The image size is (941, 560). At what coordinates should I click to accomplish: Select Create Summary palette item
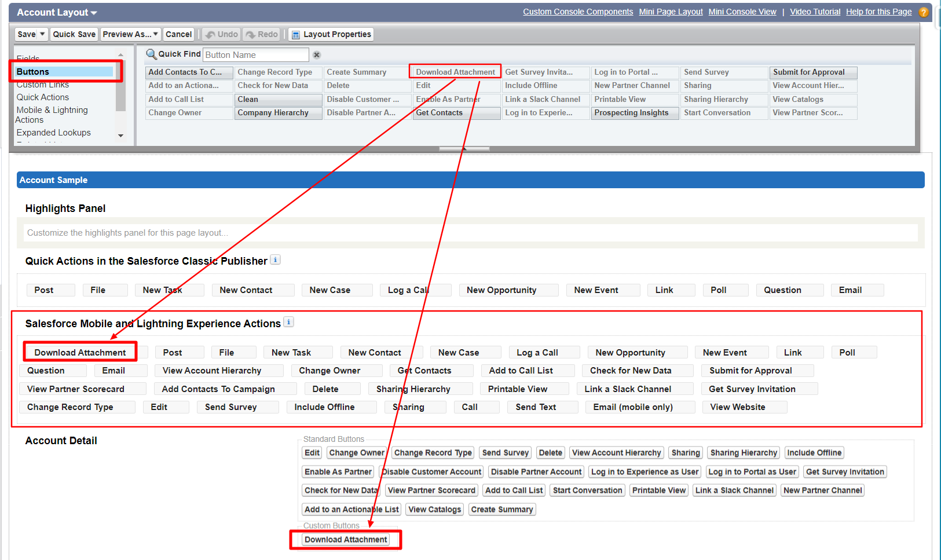(x=367, y=72)
